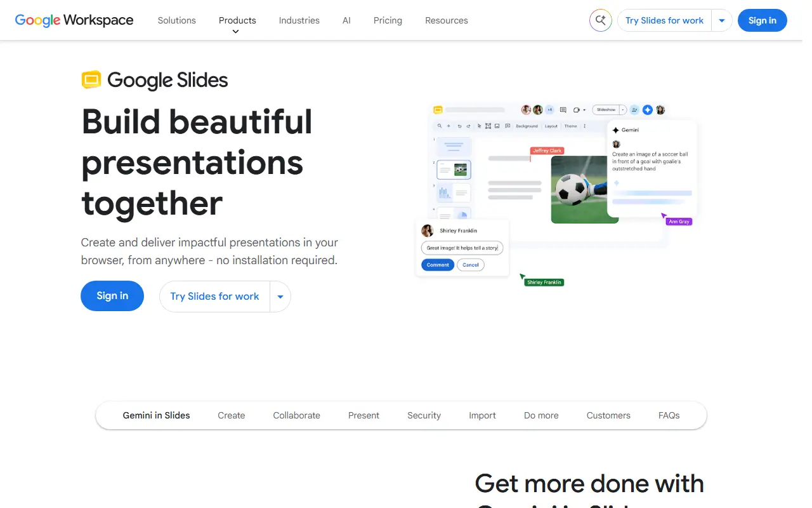Go to the Customers section

pyautogui.click(x=608, y=415)
